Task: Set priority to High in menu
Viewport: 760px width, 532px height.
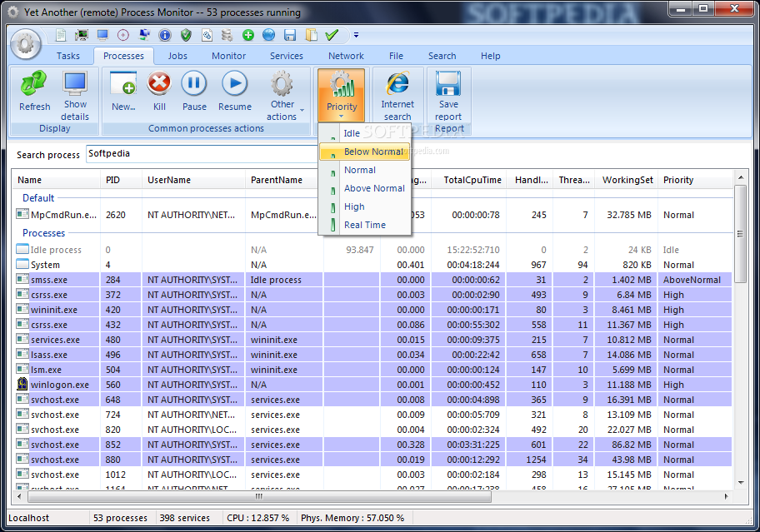Action: [364, 206]
